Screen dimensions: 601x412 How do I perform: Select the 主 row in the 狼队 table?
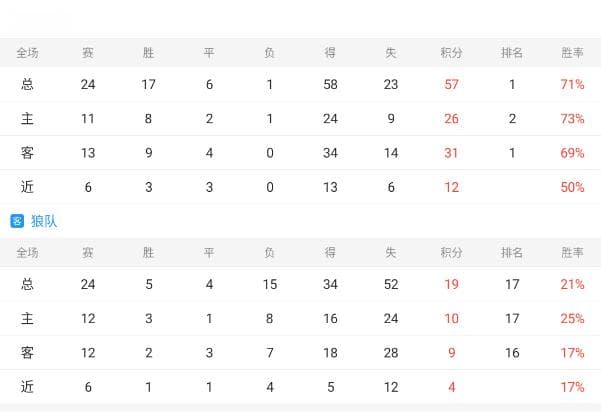(x=300, y=318)
